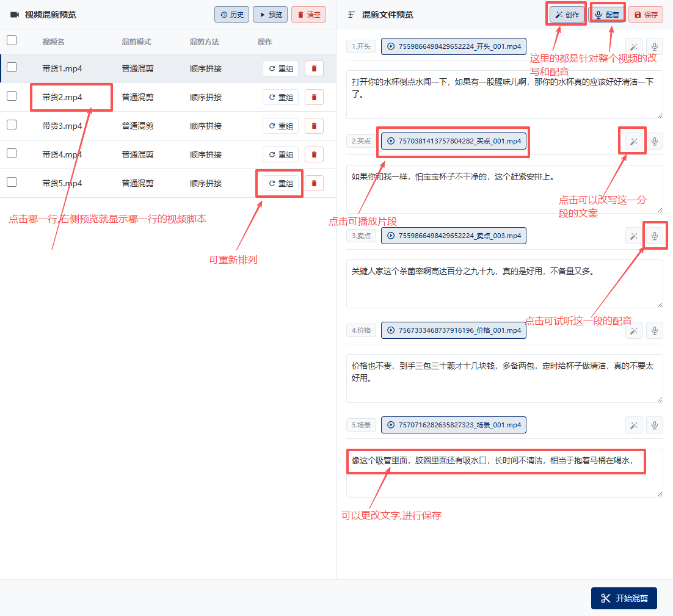Preview voice of 1.开头 with microphone icon

655,47
